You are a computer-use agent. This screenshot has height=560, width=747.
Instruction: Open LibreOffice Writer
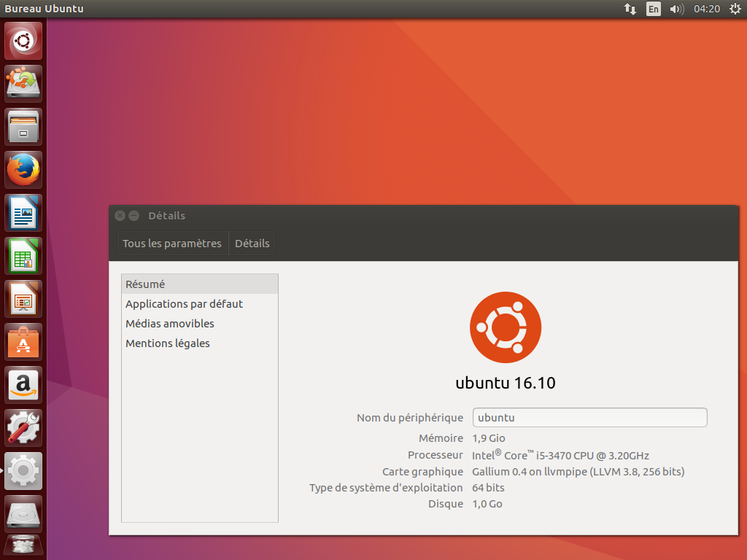click(23, 213)
